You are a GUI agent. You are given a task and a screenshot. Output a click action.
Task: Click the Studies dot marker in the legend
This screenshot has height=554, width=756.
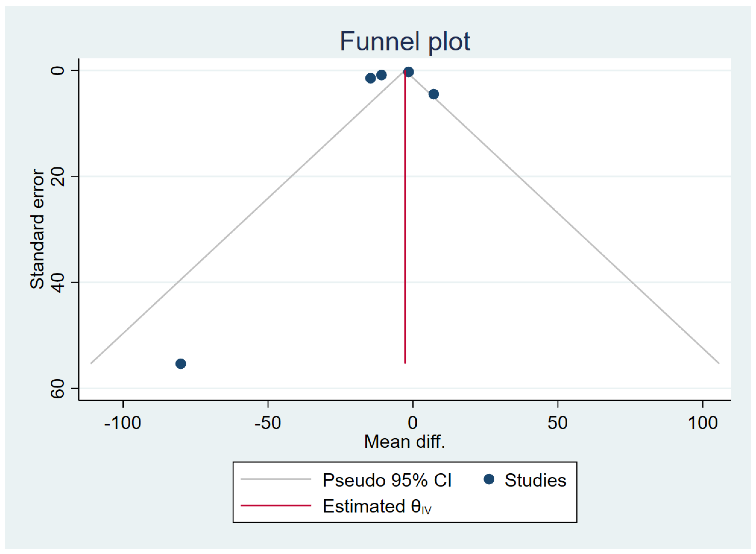(x=489, y=479)
